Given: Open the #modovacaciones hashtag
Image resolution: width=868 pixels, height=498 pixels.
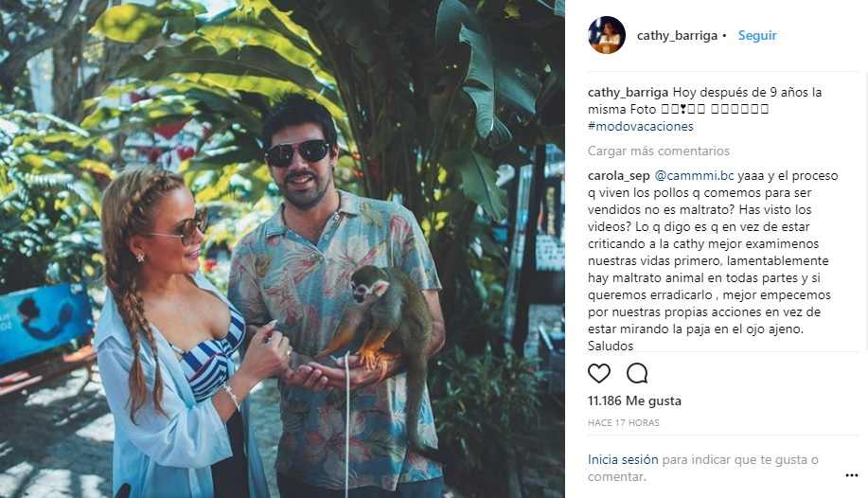Looking at the screenshot, I should click(x=640, y=126).
